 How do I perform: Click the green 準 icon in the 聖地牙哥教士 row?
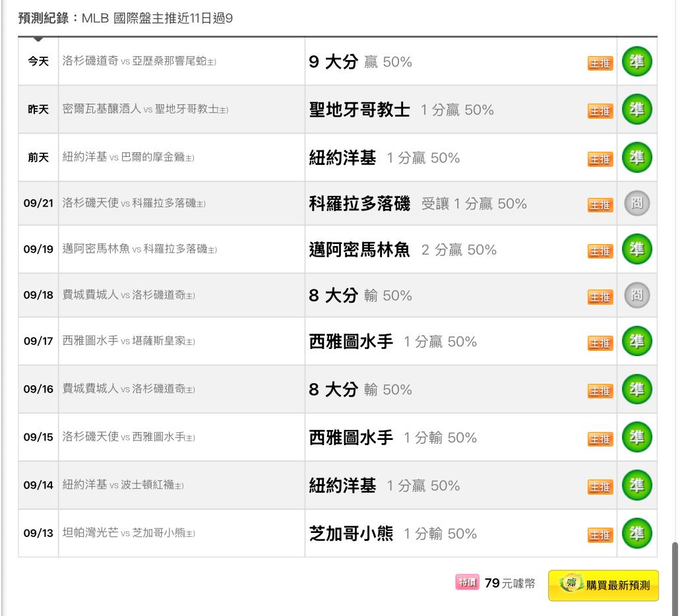tap(637, 109)
